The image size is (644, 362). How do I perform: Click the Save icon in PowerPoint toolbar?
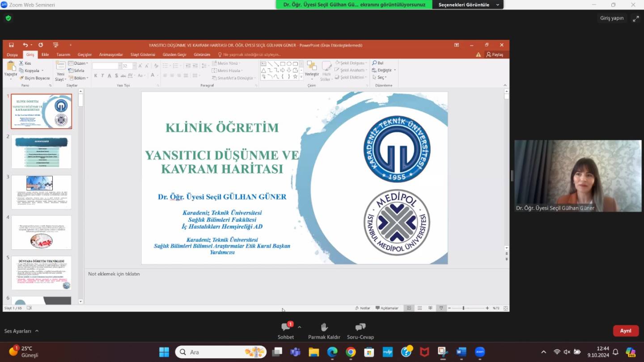coord(11,45)
